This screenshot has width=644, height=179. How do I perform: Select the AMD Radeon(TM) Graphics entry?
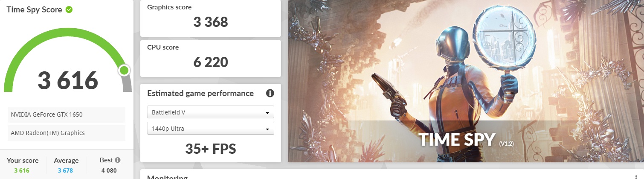(67, 133)
